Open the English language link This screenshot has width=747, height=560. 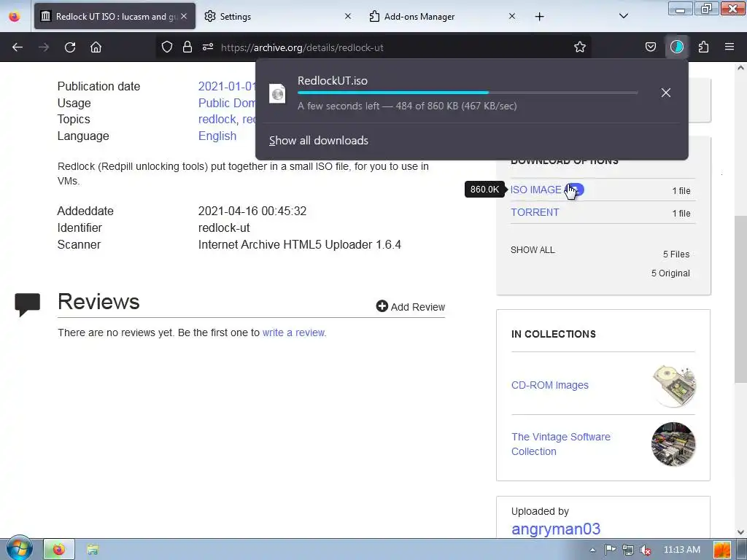click(x=217, y=136)
